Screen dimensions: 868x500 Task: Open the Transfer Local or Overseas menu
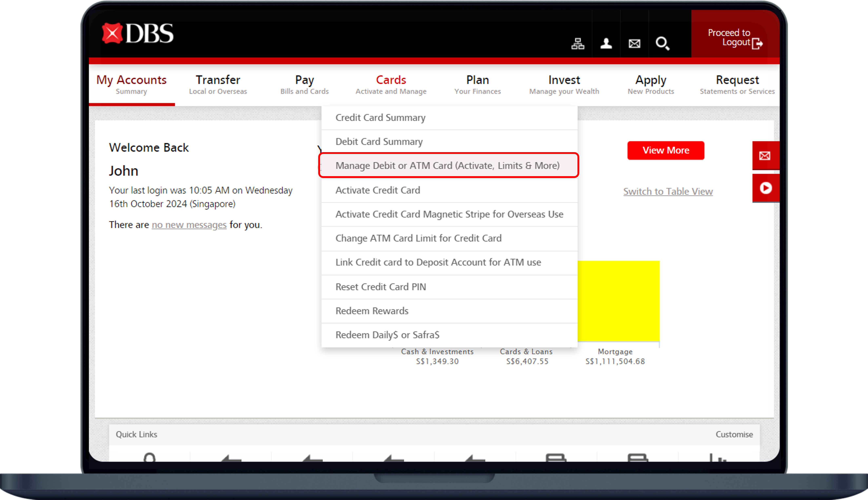coord(218,84)
